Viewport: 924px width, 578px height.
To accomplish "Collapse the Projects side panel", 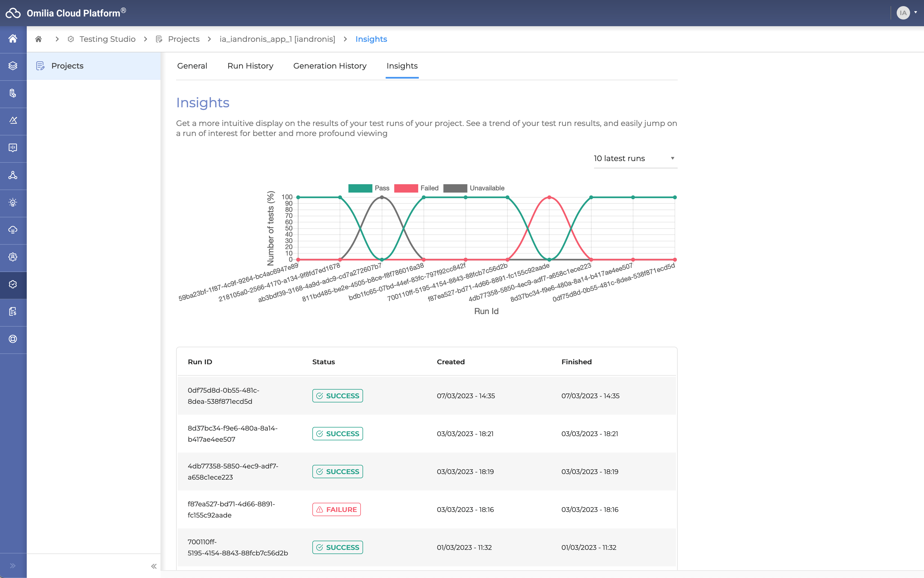I will pos(154,566).
